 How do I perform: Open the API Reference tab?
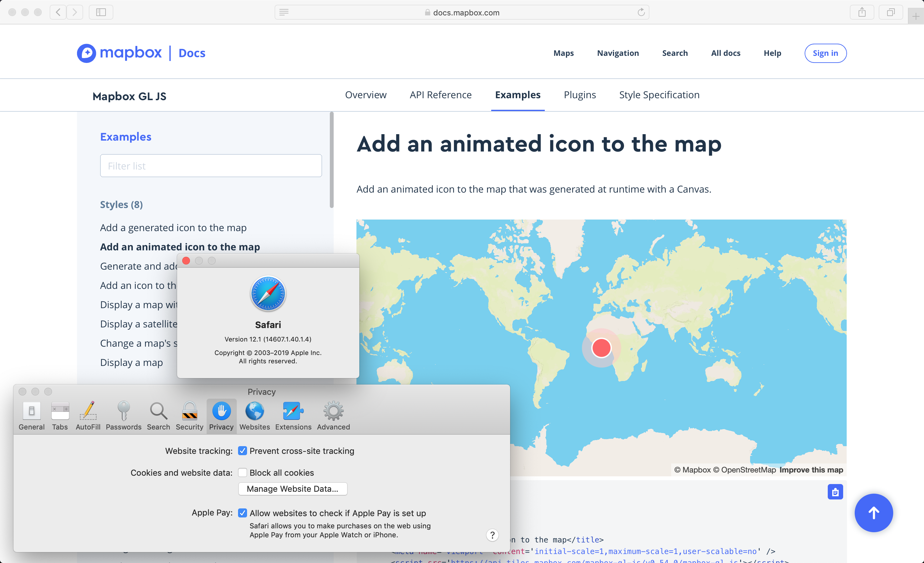click(441, 95)
